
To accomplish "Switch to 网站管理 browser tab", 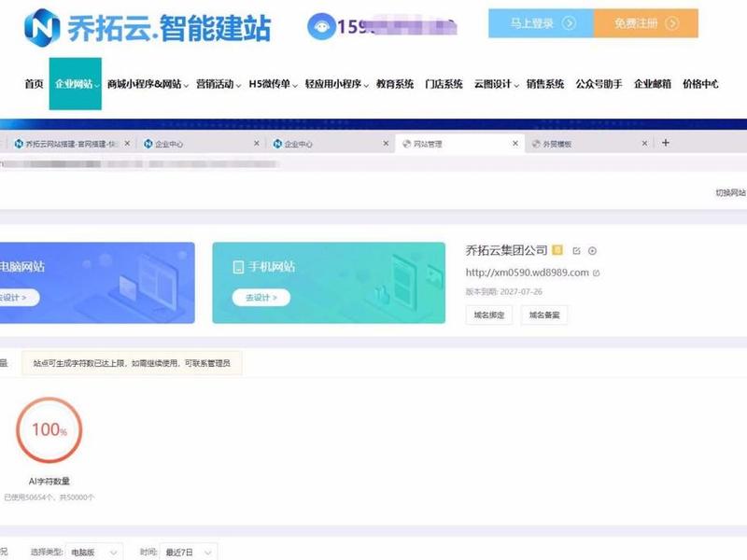I will (x=459, y=144).
